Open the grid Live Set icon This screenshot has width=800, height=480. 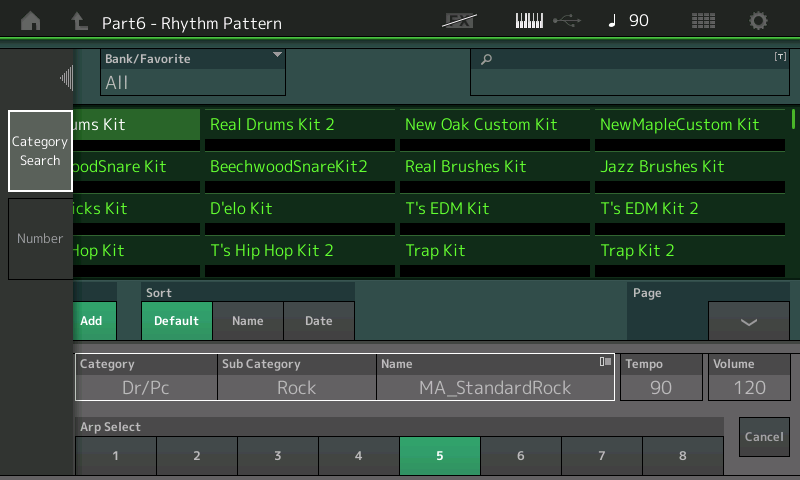click(x=703, y=21)
